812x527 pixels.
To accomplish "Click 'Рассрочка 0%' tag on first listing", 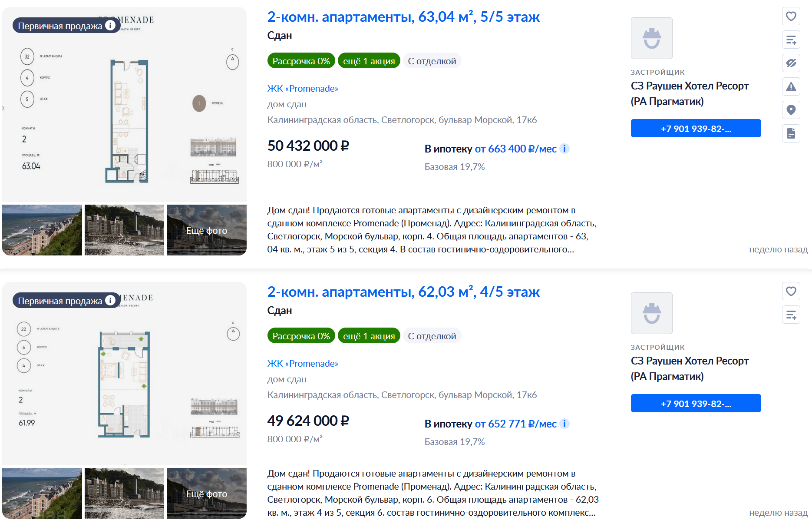I will (x=301, y=61).
